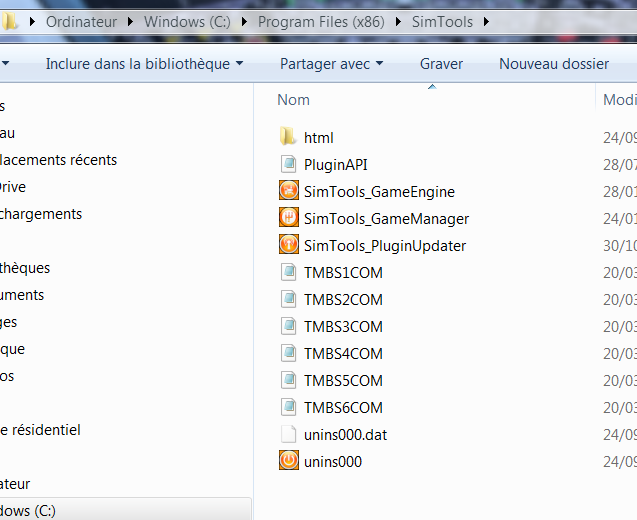Image resolution: width=637 pixels, height=520 pixels.
Task: Open Téléchargements in navigation pane
Action: coord(41,214)
